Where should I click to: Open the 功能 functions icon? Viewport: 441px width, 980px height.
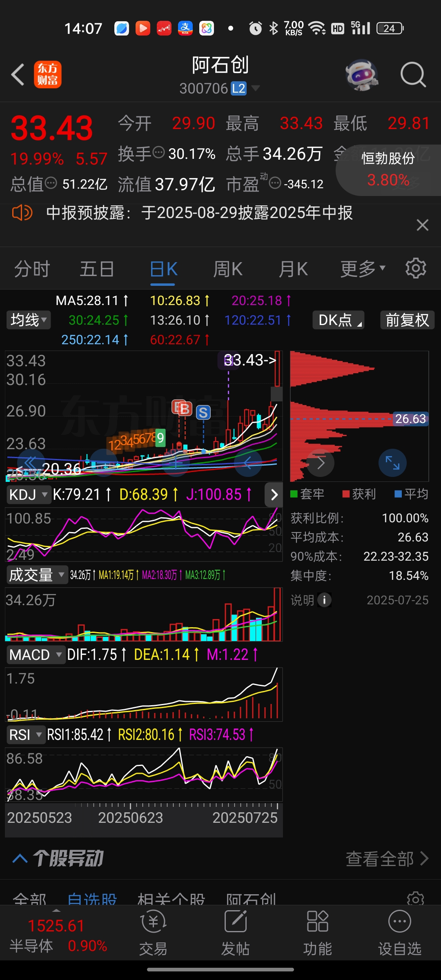(317, 933)
